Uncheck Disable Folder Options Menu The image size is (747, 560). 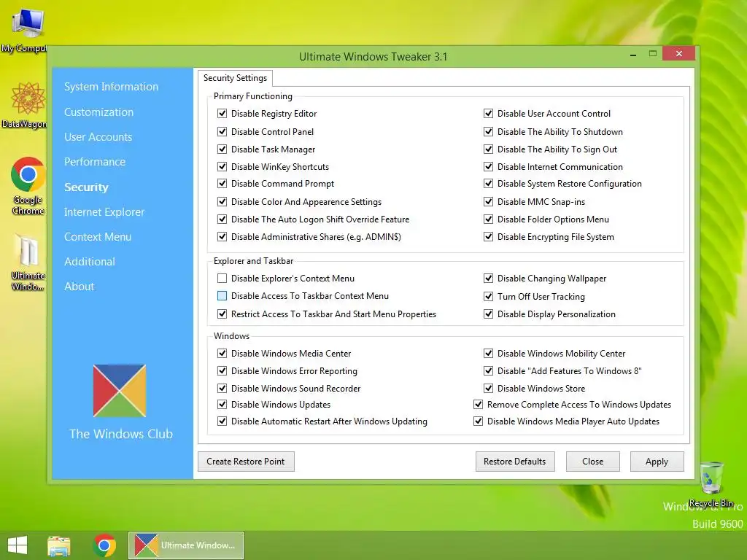[x=488, y=219]
